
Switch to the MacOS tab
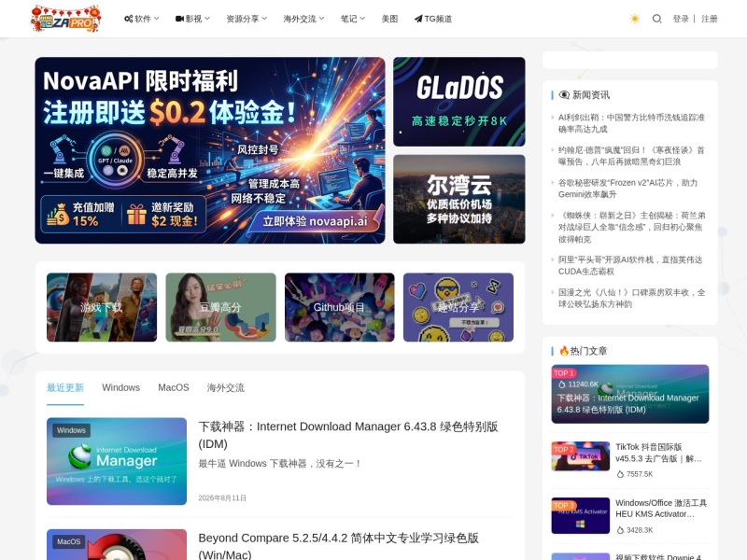(174, 387)
